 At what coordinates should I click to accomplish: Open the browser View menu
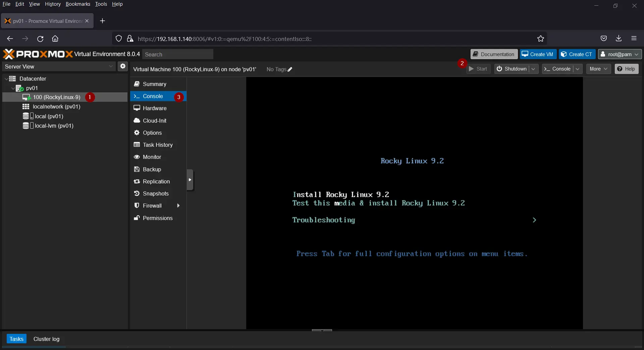pyautogui.click(x=34, y=4)
